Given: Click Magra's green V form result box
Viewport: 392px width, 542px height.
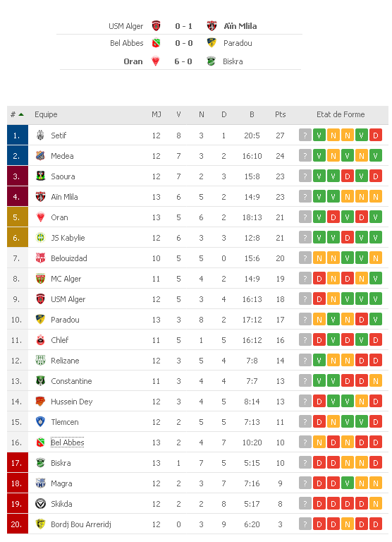Looking at the screenshot, I should pos(347,483).
